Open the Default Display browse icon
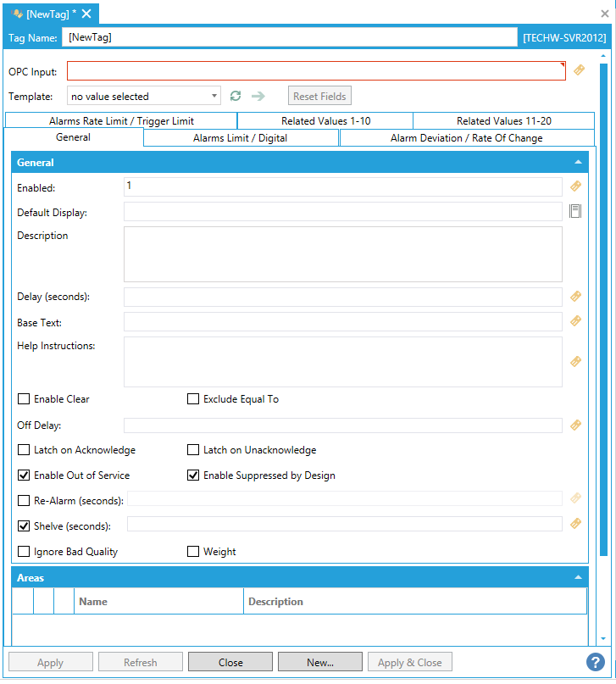The height and width of the screenshot is (684, 616). (x=575, y=211)
